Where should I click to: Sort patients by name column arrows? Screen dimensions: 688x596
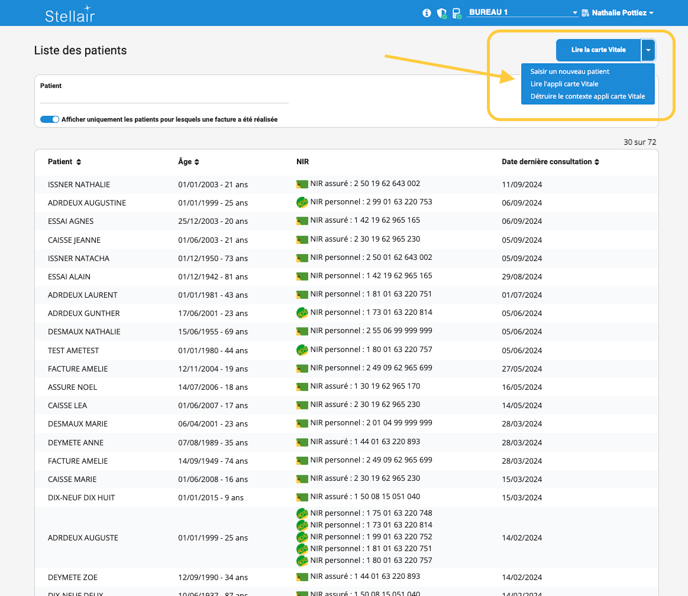coord(79,162)
